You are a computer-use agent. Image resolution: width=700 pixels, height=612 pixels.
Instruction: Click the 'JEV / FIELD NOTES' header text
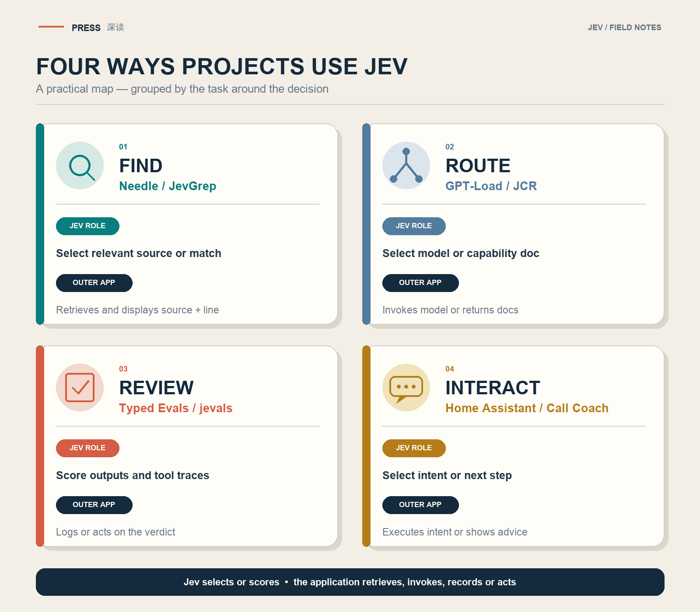624,28
